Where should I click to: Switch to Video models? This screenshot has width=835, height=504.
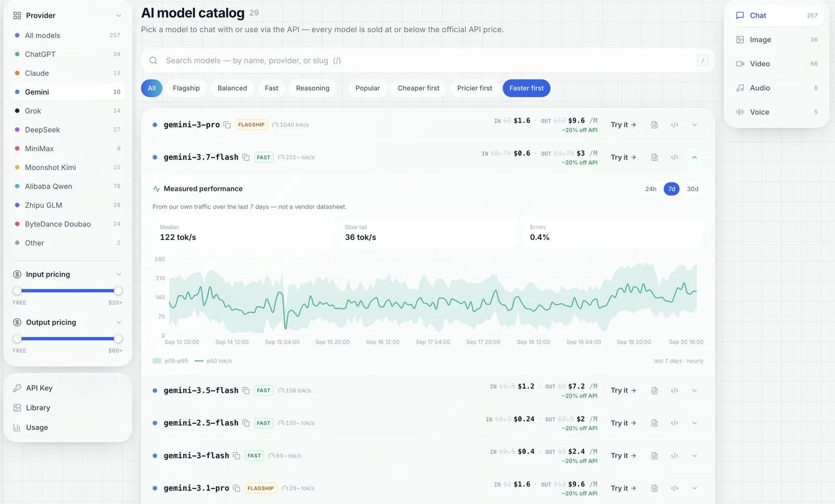tap(777, 64)
